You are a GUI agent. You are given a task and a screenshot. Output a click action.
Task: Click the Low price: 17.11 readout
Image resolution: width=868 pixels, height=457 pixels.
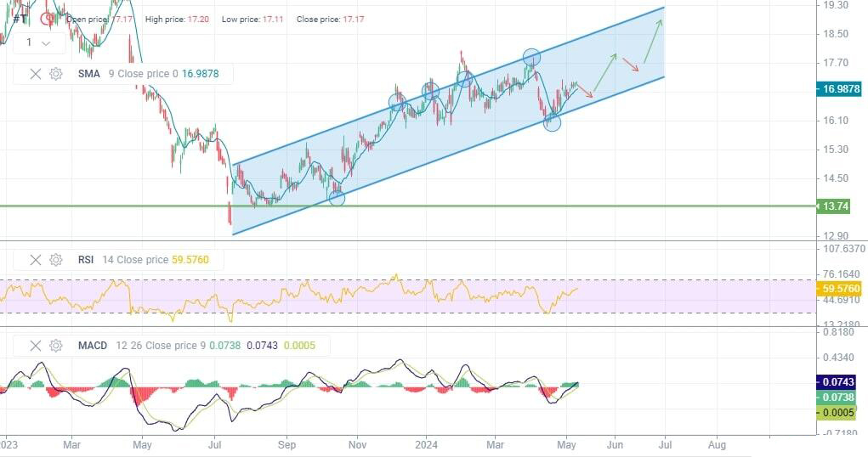coord(252,20)
